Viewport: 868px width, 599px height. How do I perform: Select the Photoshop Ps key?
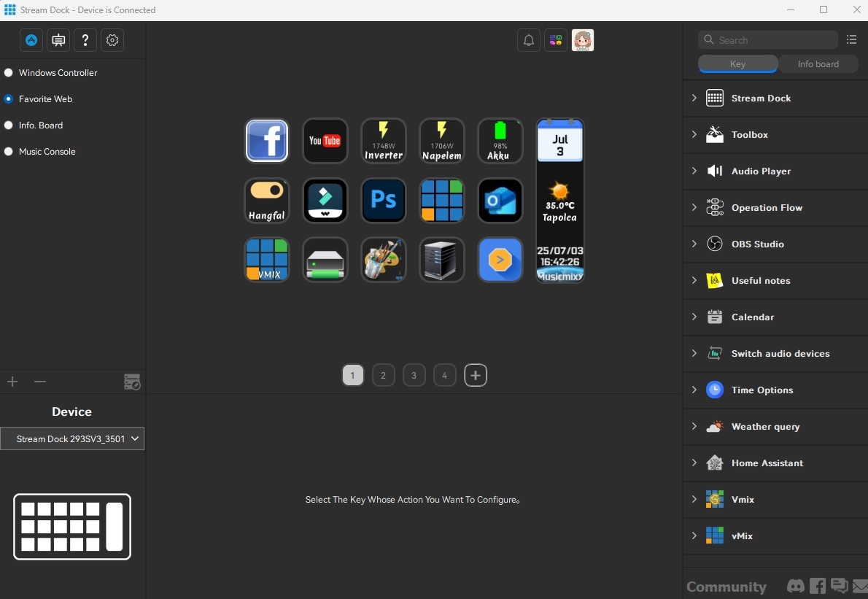coord(384,201)
